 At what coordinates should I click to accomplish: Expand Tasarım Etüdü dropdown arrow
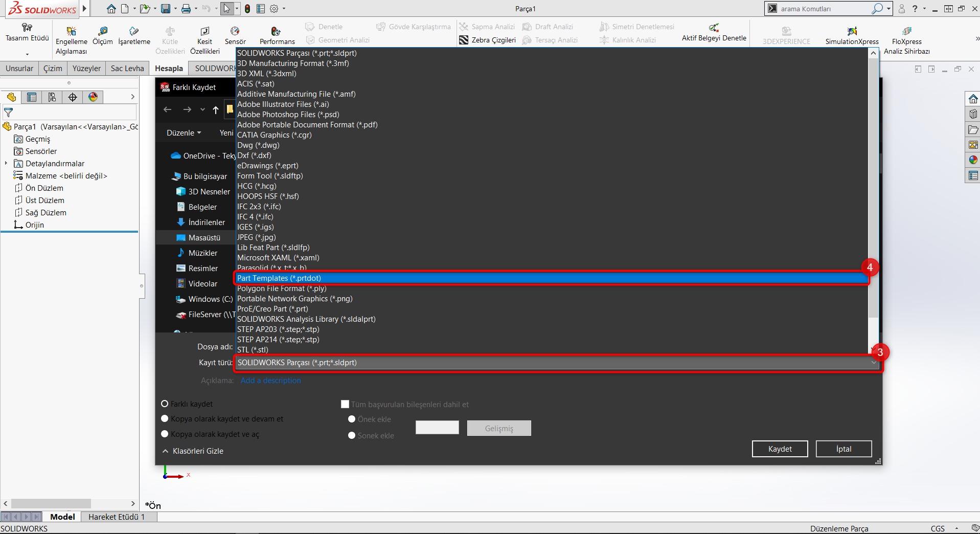click(x=27, y=53)
